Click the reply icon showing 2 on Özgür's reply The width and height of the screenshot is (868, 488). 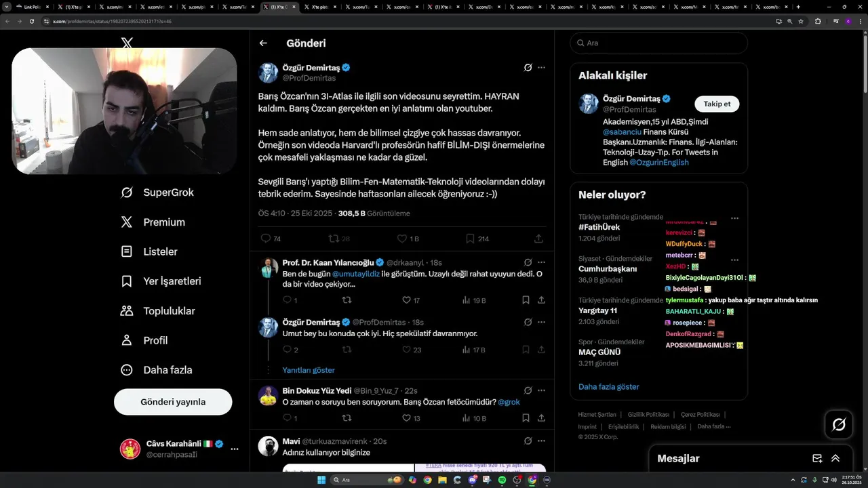(290, 350)
